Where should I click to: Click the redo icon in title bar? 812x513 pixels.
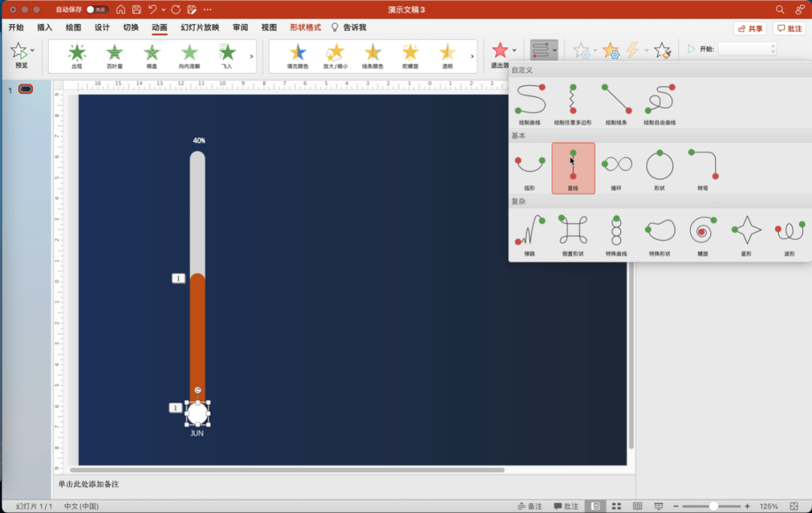point(176,9)
